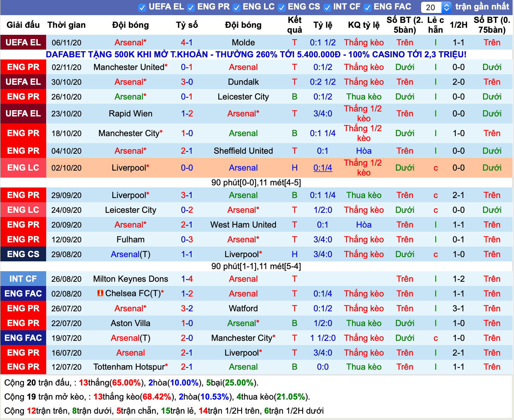Click the Dundalk team name
Viewport: 514px width, 420px height.
[243, 82]
